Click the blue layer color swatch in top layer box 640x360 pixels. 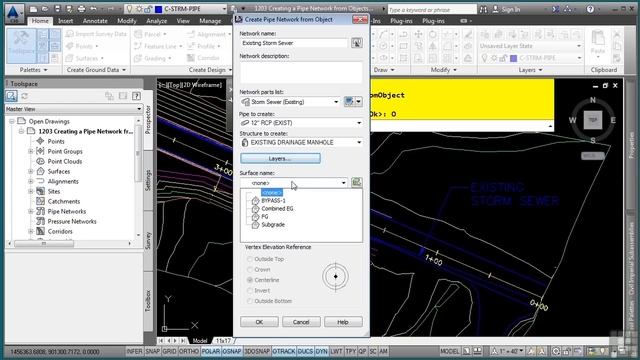[159, 9]
